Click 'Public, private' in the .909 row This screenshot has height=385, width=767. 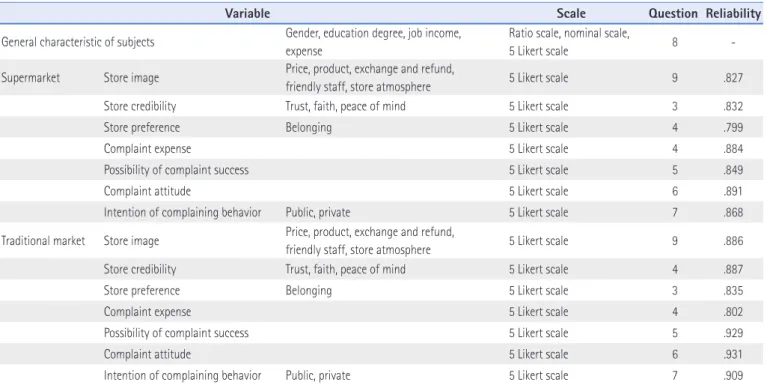(318, 376)
